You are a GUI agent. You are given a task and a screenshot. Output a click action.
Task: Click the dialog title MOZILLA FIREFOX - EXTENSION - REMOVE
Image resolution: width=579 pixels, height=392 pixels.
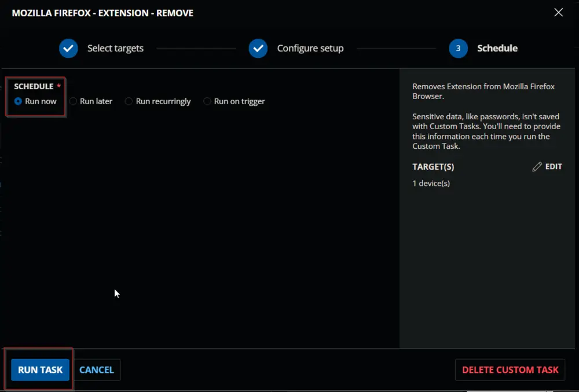coord(102,13)
